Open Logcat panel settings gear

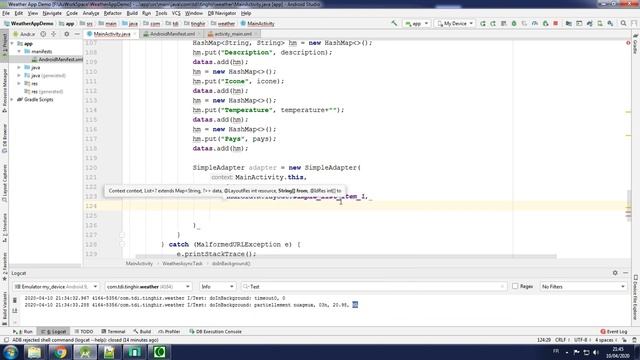tap(615, 273)
